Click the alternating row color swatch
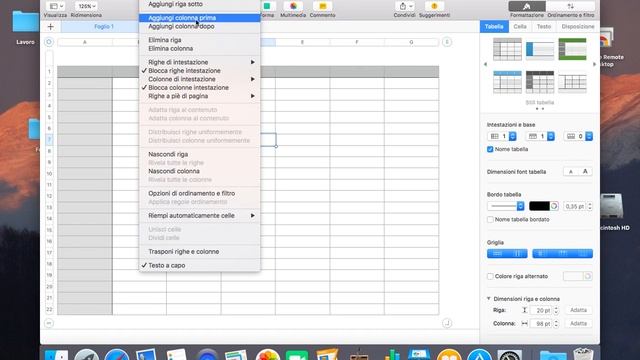The height and width of the screenshot is (360, 640). [x=573, y=276]
